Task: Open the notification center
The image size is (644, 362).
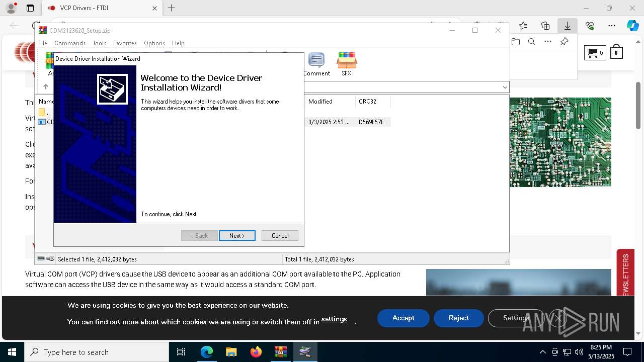Action: (x=627, y=352)
